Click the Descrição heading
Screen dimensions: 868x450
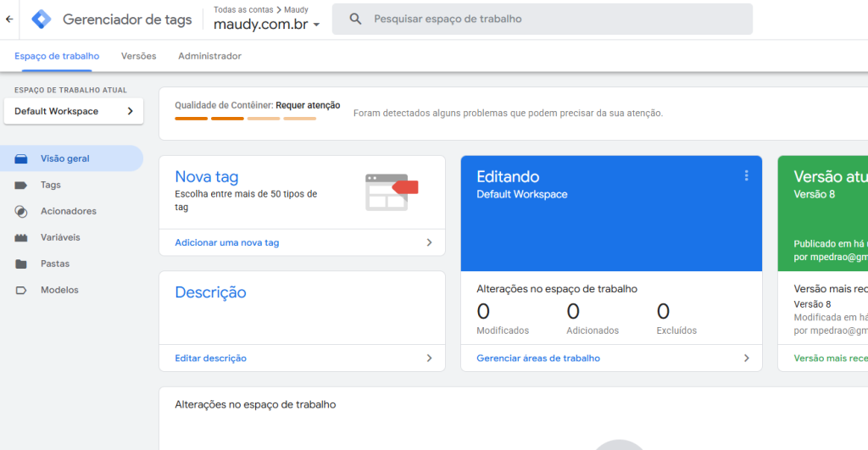210,292
